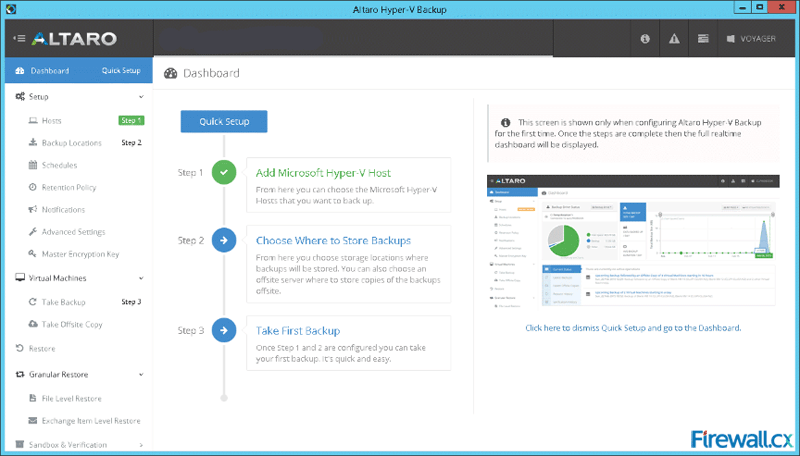Open Advanced Settings in the sidebar

tap(73, 232)
